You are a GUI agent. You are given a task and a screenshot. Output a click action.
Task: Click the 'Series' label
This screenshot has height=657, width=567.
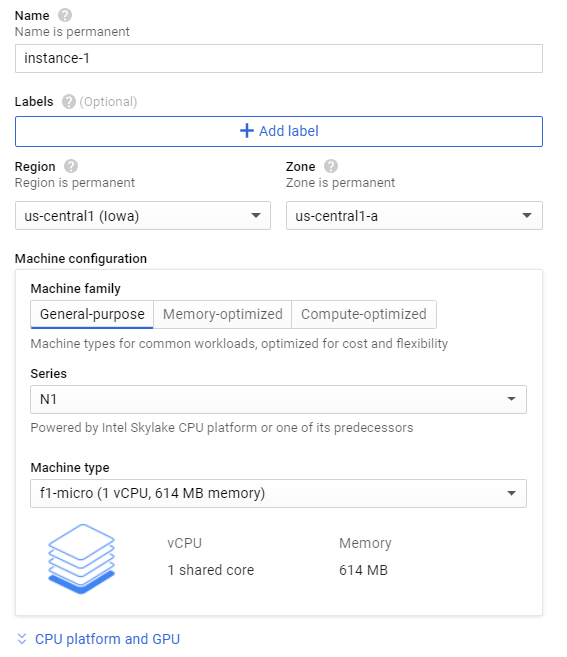click(x=49, y=374)
